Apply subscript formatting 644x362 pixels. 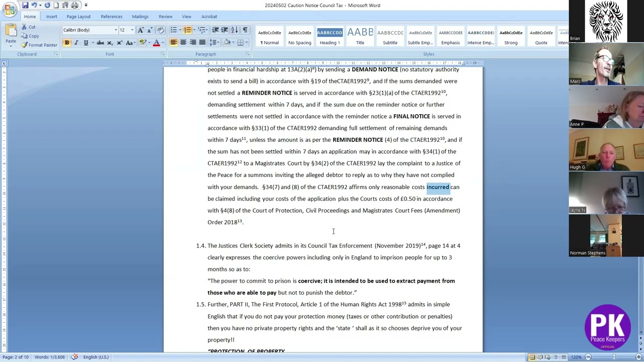[x=110, y=43]
